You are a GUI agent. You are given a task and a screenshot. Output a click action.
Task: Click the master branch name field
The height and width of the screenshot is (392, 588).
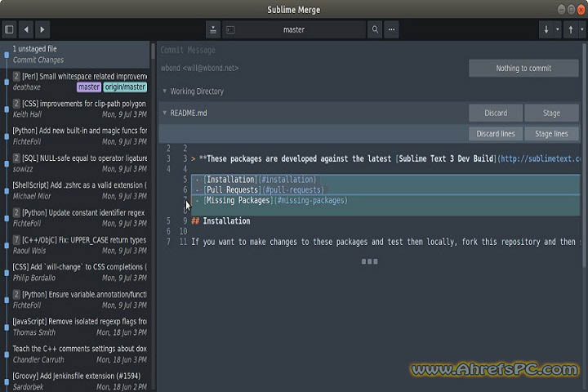(294, 29)
